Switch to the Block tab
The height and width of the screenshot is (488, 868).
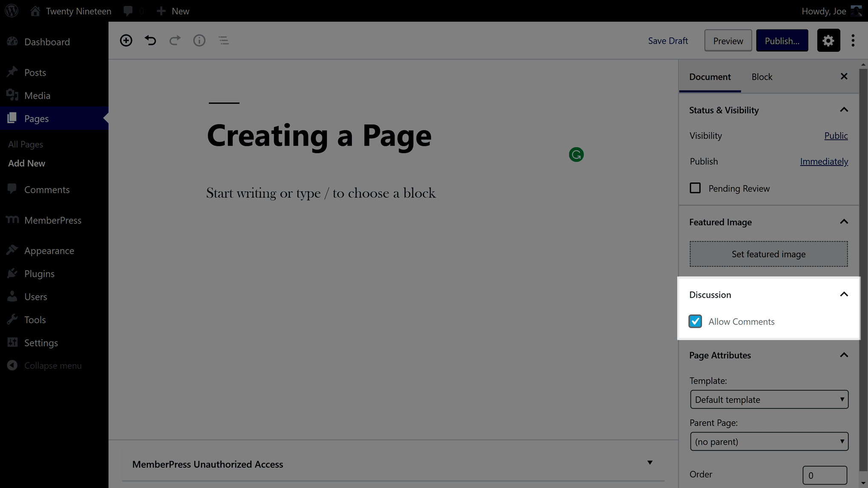[762, 76]
